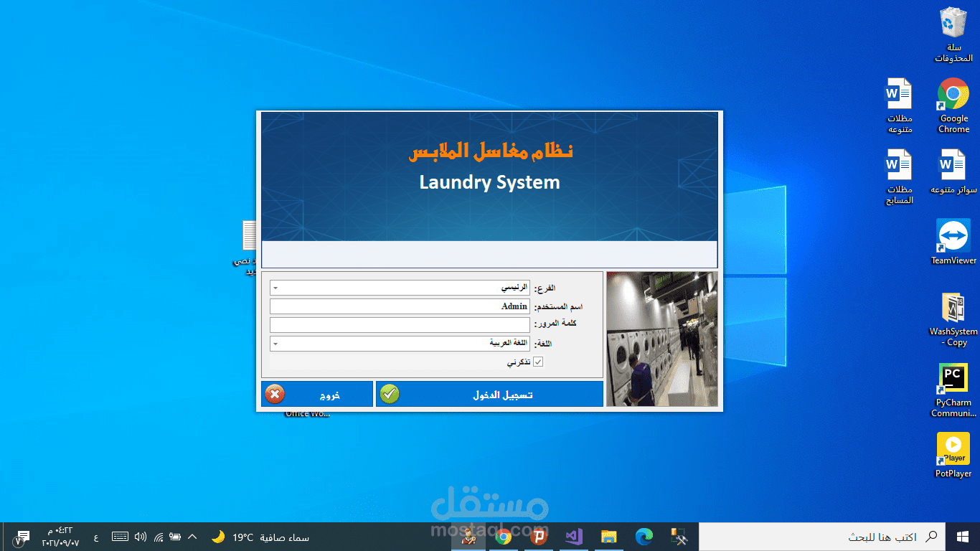Image resolution: width=980 pixels, height=551 pixels.
Task: Click inside the كلمة المرور password field
Action: coord(400,324)
